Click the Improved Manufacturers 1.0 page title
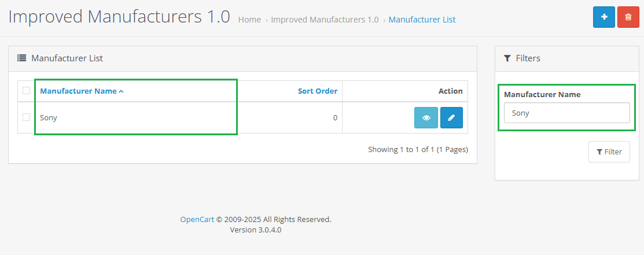Viewport: 644px width, 255px height. [x=119, y=17]
